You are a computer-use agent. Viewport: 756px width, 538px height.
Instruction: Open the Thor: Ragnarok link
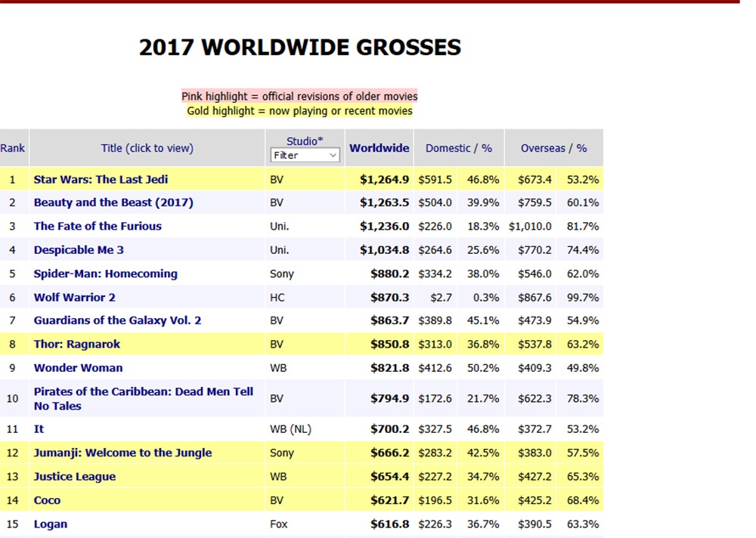[76, 345]
